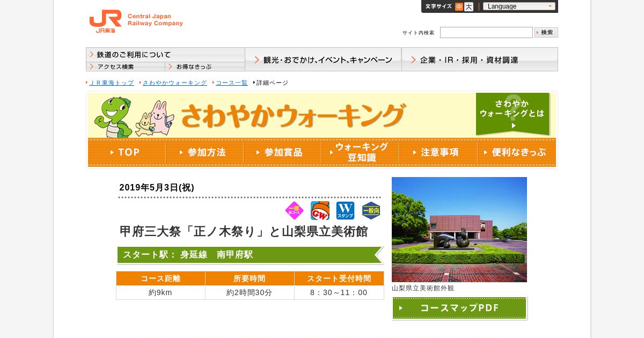
Task: Open さわやかウォーキングとは green banner
Action: (513, 114)
